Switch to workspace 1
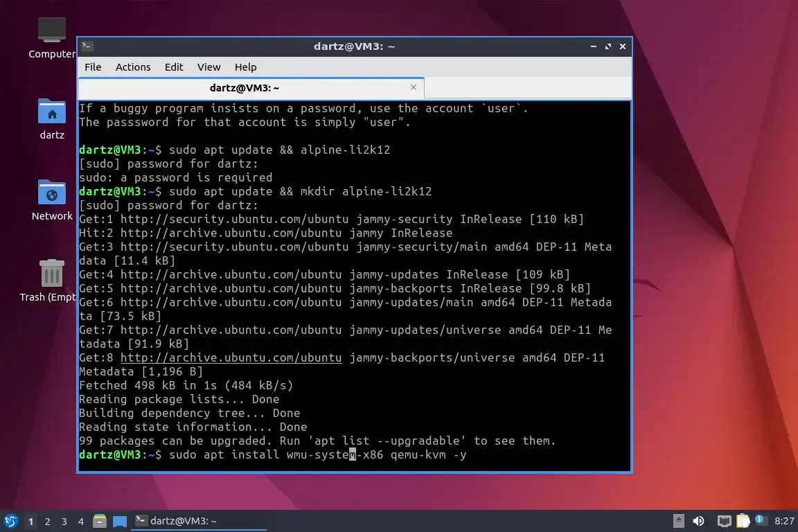Viewport: 798px width, 532px height. pyautogui.click(x=31, y=522)
